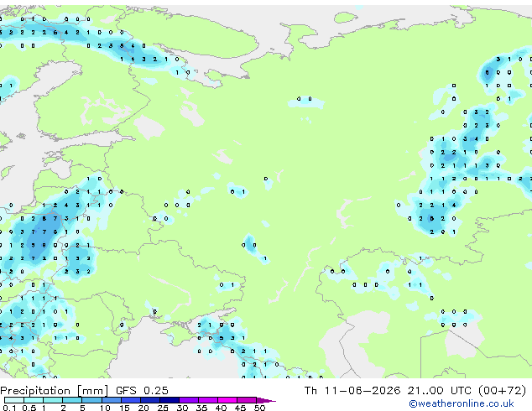Image resolution: width=532 pixels, height=411 pixels.
Task: Click the legend value '50'
Action: (259, 408)
